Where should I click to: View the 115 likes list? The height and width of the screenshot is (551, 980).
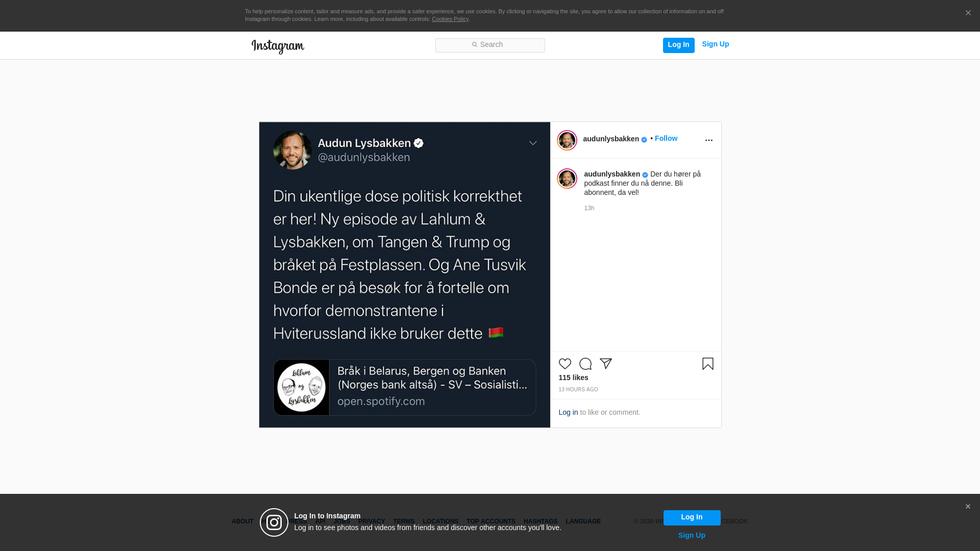(x=573, y=378)
